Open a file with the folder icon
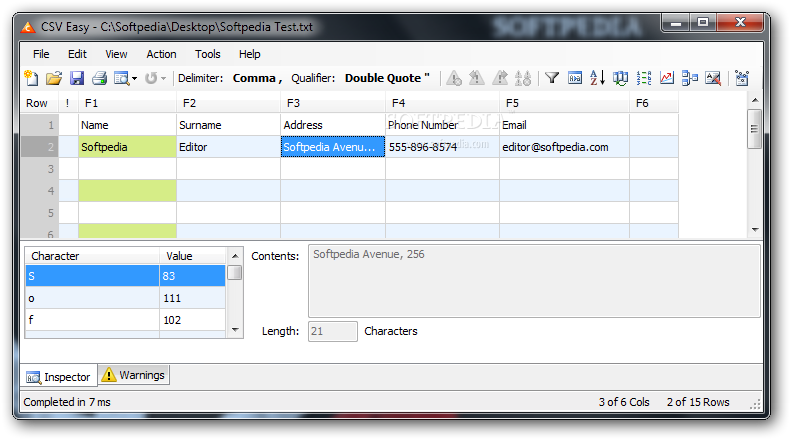Screen dimensions: 791x440 click(54, 78)
